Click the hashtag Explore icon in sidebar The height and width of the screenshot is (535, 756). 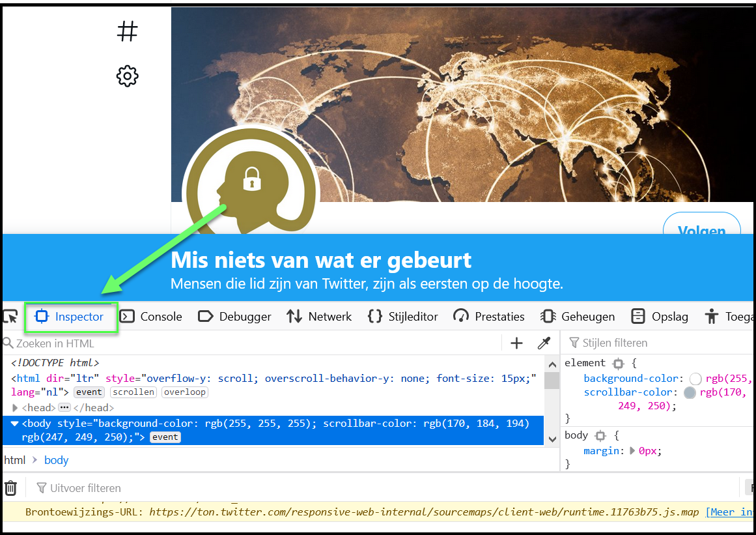pos(127,31)
